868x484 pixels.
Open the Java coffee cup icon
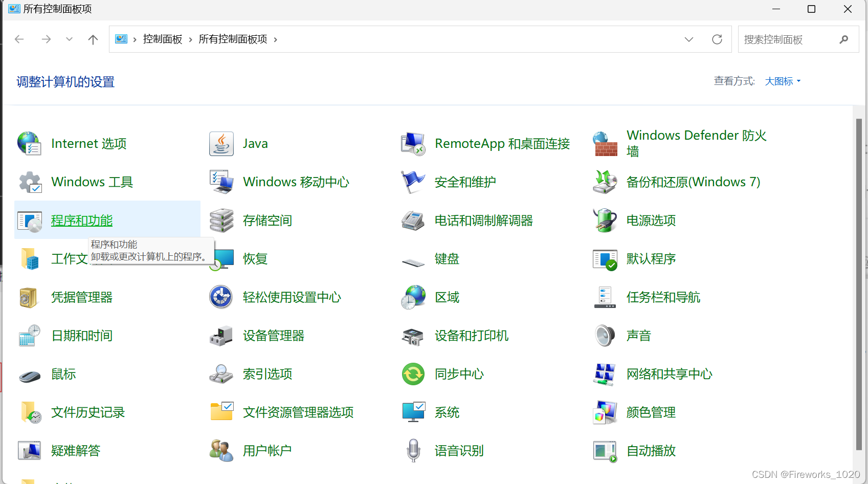tap(221, 144)
